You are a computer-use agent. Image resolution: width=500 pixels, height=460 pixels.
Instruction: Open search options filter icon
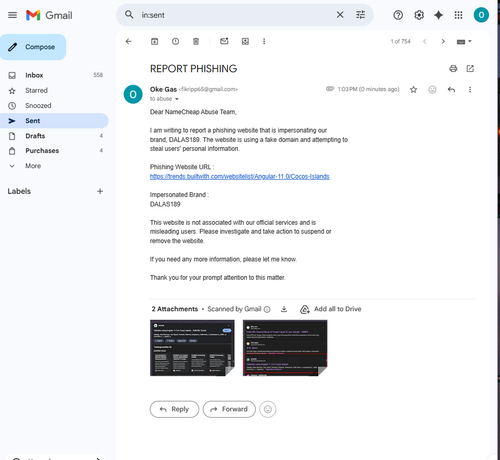[360, 15]
